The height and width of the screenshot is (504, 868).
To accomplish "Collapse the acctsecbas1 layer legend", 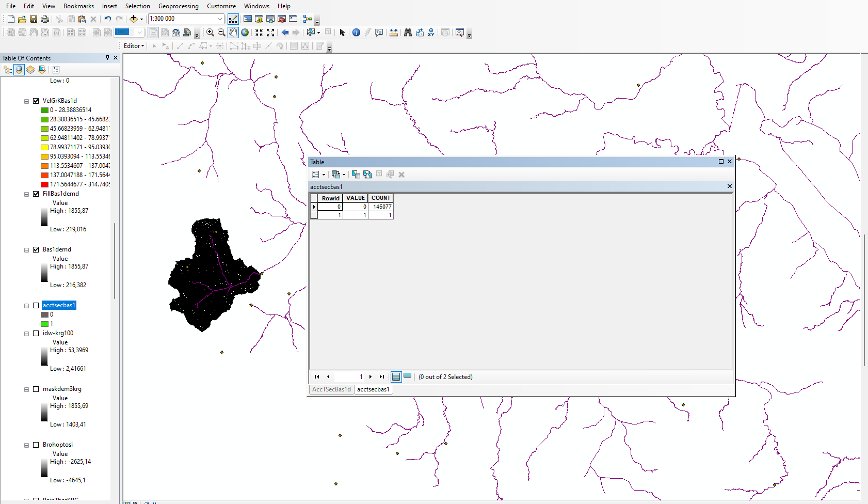I will pos(26,306).
